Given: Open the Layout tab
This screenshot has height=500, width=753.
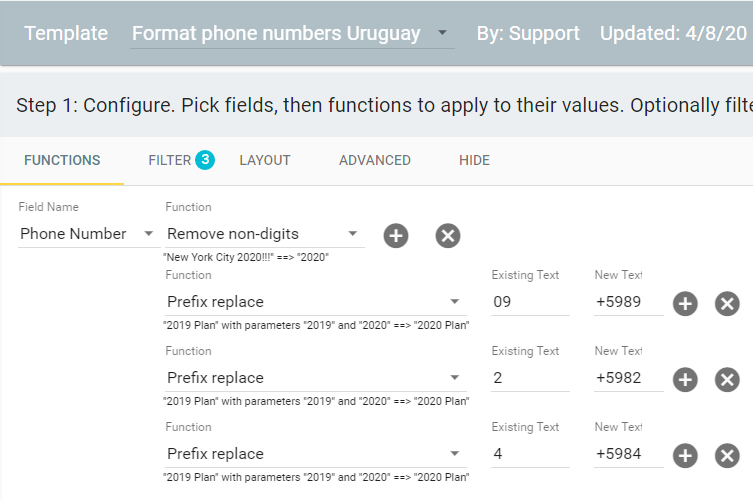Looking at the screenshot, I should [265, 160].
